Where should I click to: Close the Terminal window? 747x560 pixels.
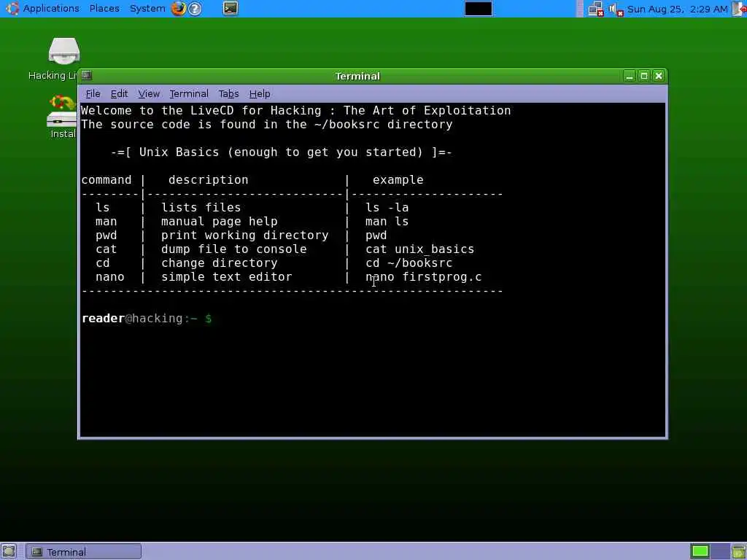(659, 76)
